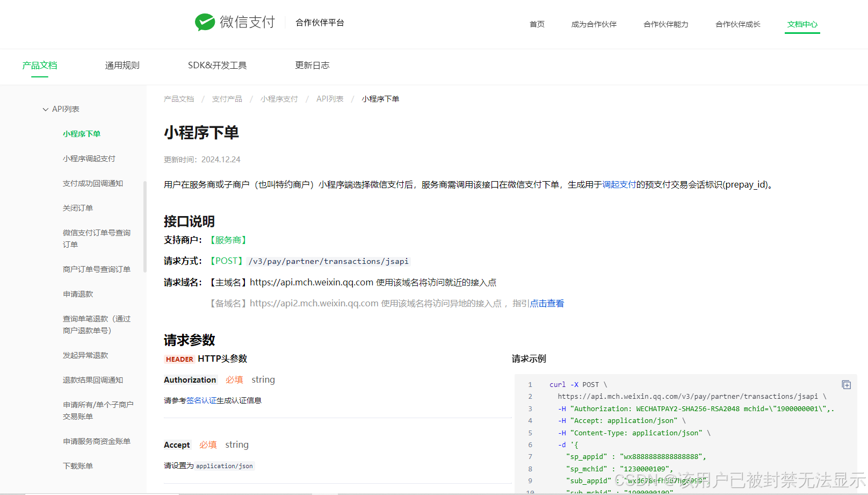The width and height of the screenshot is (868, 495).
Task: Click the Authorization parameter name
Action: coord(190,379)
